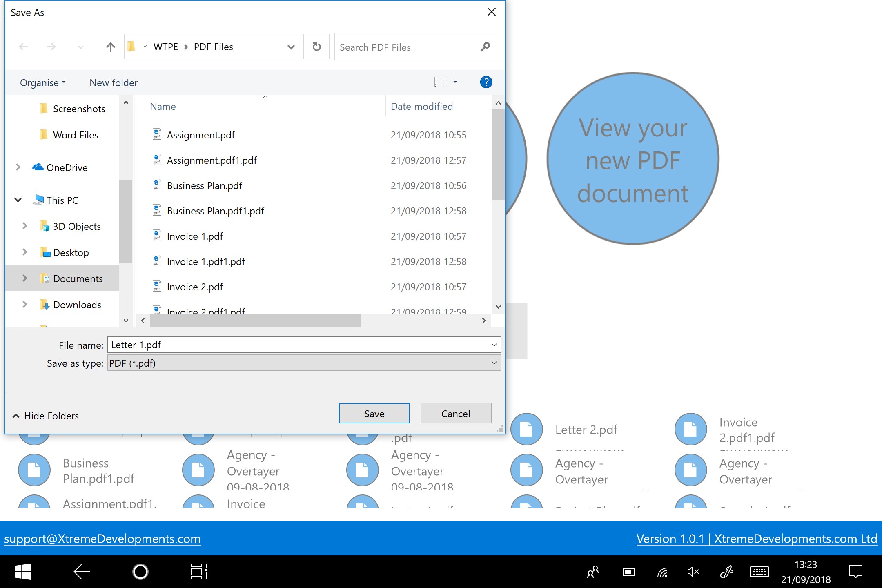Expand the OneDrive tree node

point(18,167)
